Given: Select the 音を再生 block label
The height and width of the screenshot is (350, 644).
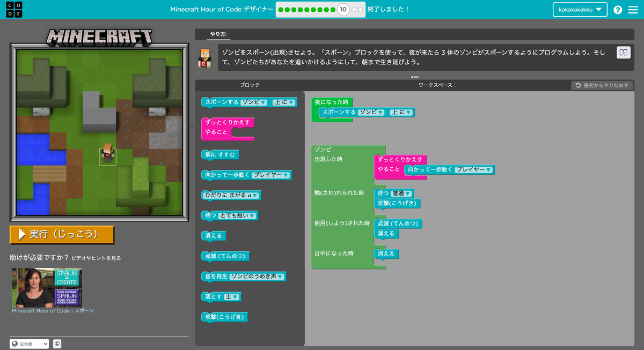Looking at the screenshot, I should point(216,277).
